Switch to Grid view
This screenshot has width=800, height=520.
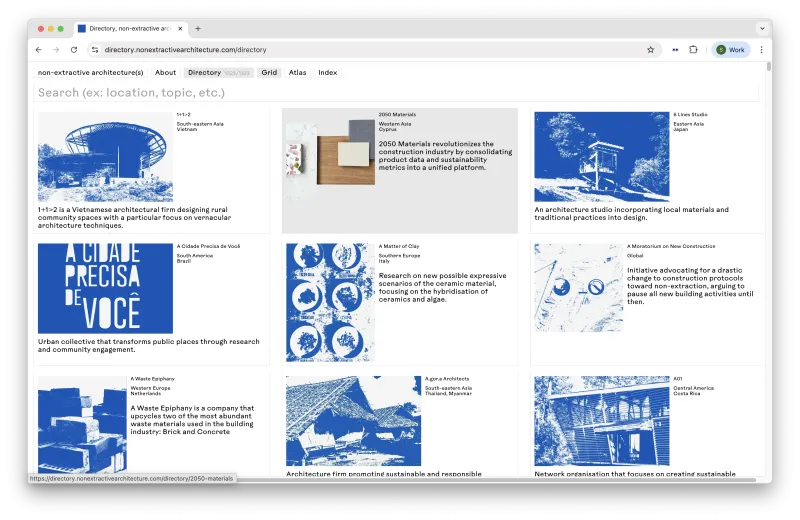[x=269, y=72]
